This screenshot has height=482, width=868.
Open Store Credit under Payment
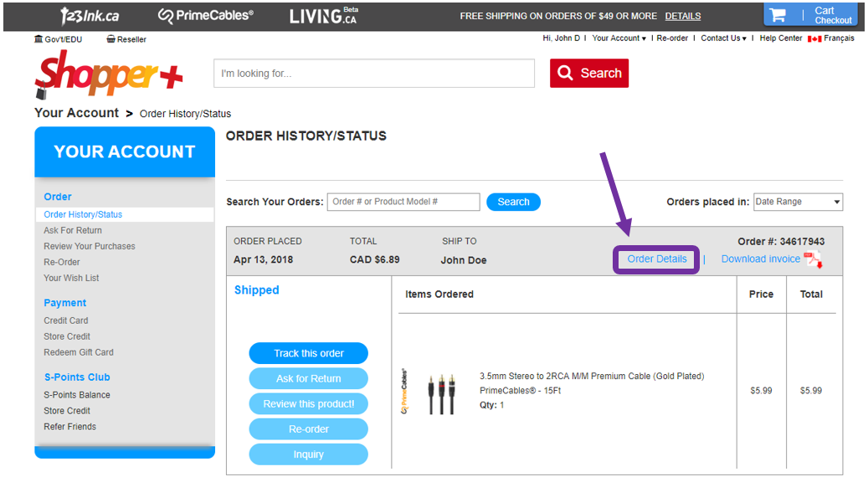66,336
